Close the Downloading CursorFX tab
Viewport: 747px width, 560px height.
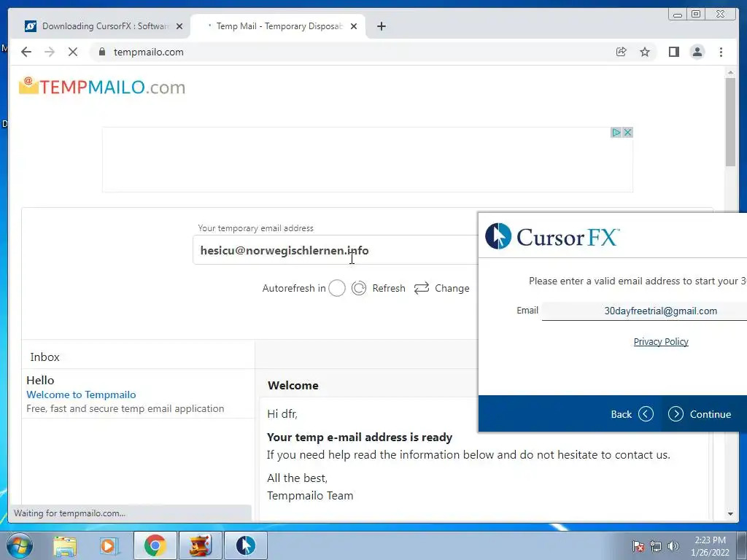pos(179,26)
